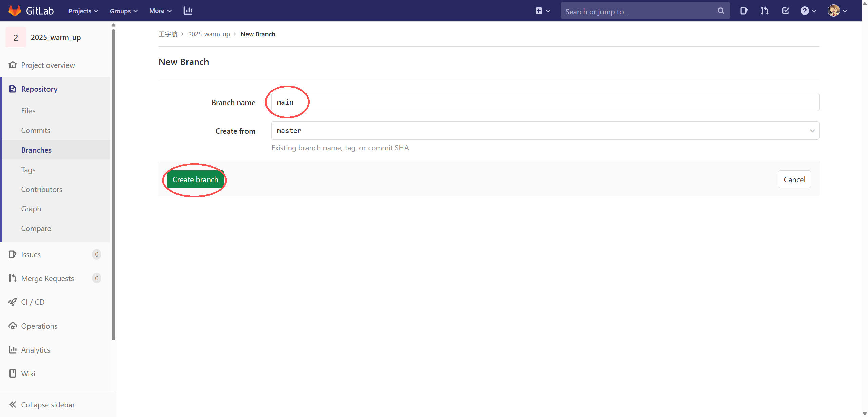Open the new item plus dropdown
Viewport: 868px width, 417px height.
(x=542, y=11)
